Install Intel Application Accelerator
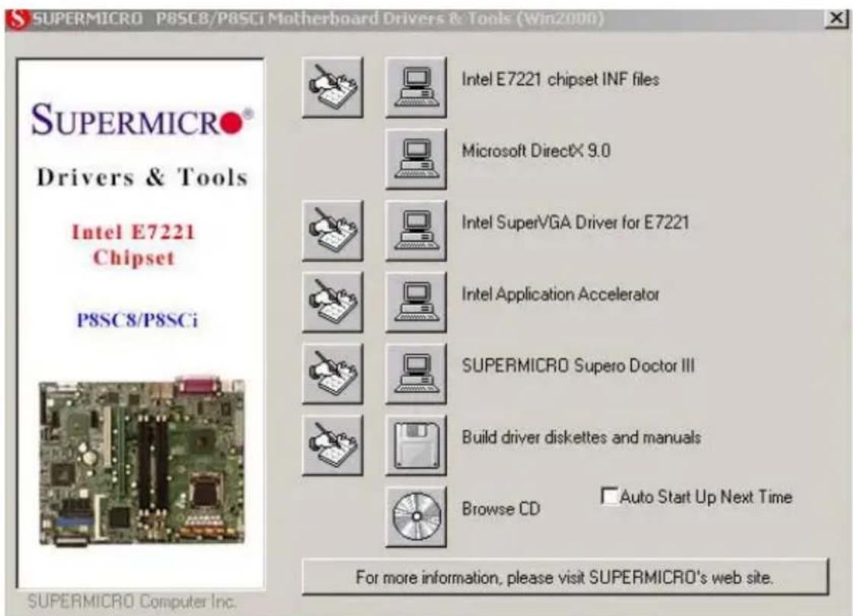Screen dimensions: 853x616 [416, 302]
